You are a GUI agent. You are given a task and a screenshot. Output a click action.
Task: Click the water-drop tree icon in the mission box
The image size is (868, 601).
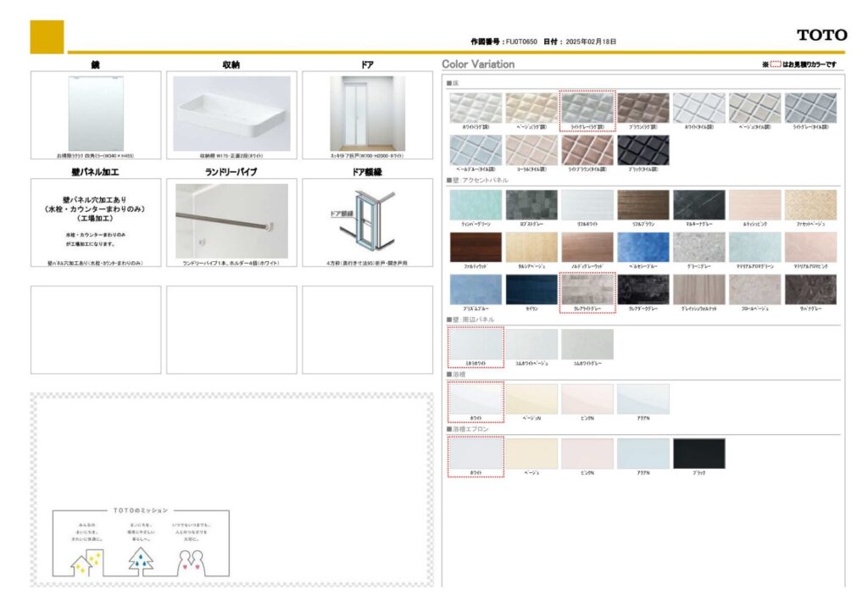141,560
